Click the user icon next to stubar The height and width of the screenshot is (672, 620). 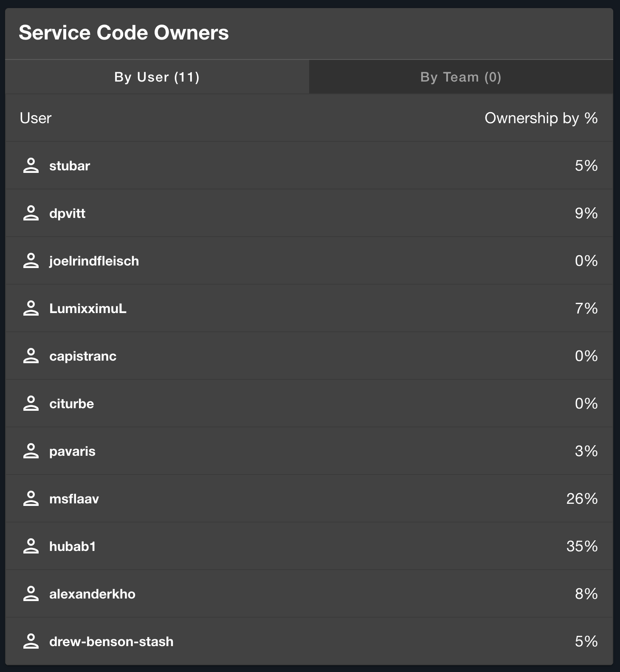(x=31, y=166)
